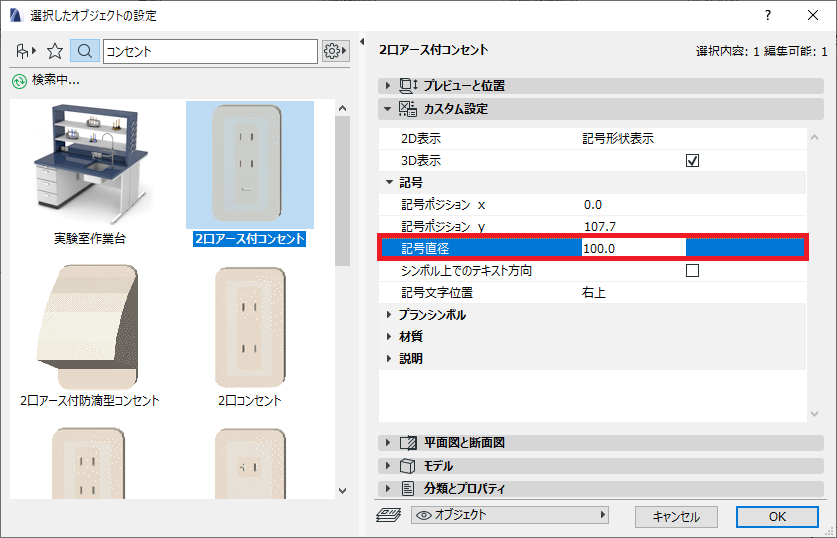
Task: Open the library folder view icon
Action: pos(25,51)
